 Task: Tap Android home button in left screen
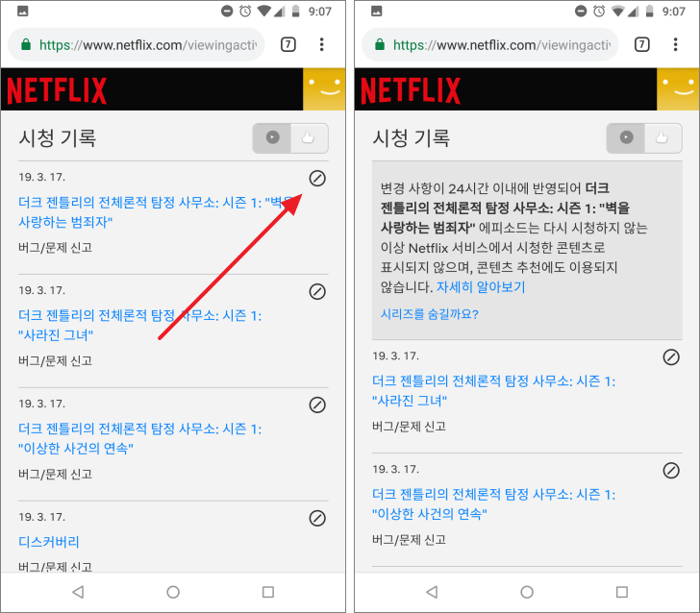[x=173, y=592]
